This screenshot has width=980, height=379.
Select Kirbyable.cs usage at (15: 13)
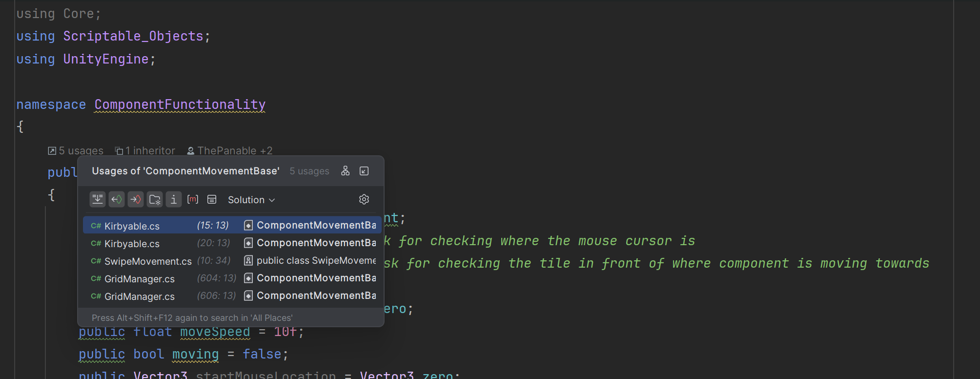(232, 226)
